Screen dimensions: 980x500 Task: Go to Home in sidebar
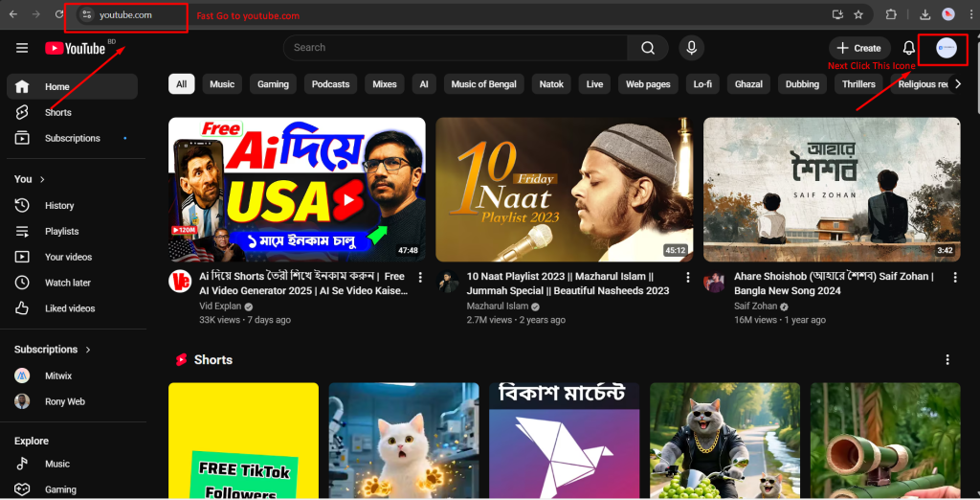tap(72, 86)
